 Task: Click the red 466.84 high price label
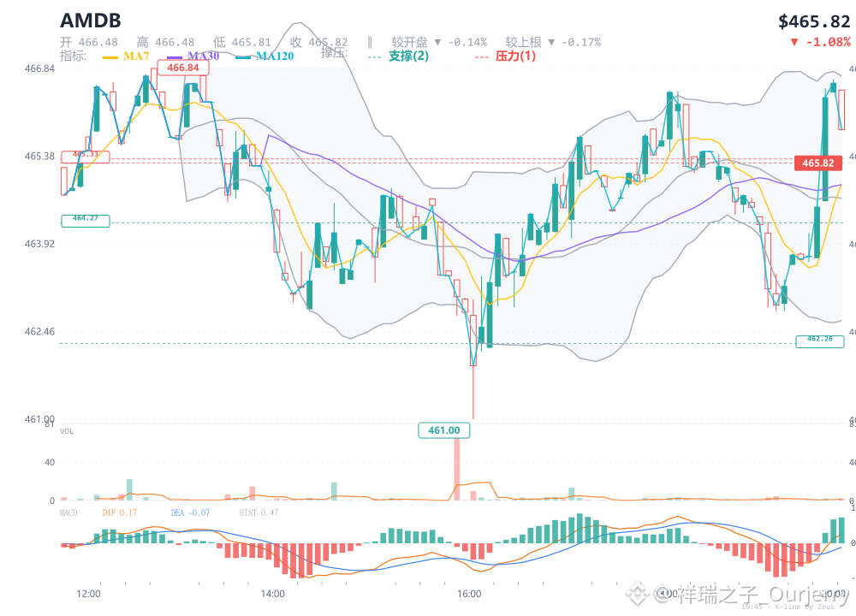tap(183, 68)
